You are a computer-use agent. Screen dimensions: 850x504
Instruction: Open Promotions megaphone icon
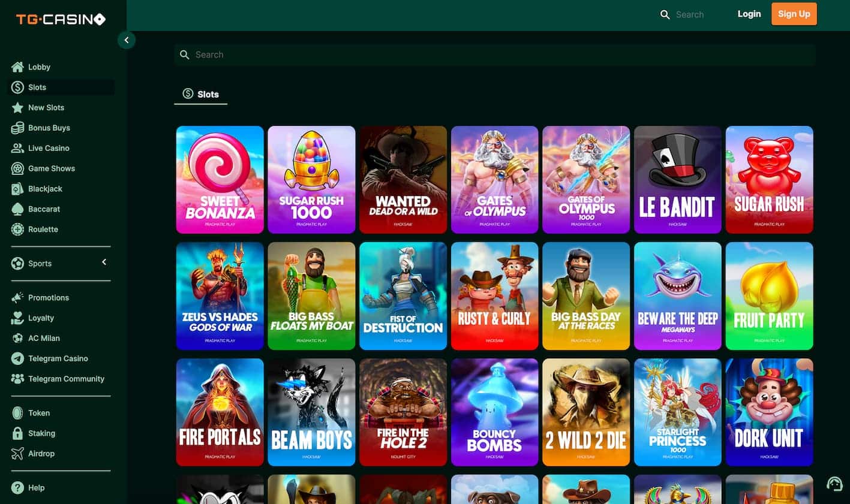point(17,298)
